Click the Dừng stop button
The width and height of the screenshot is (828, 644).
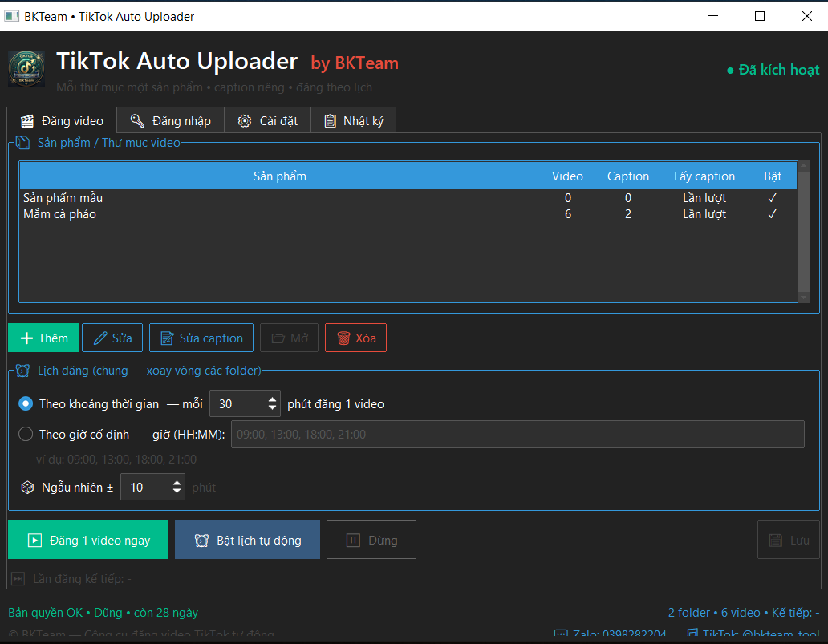[x=371, y=540]
